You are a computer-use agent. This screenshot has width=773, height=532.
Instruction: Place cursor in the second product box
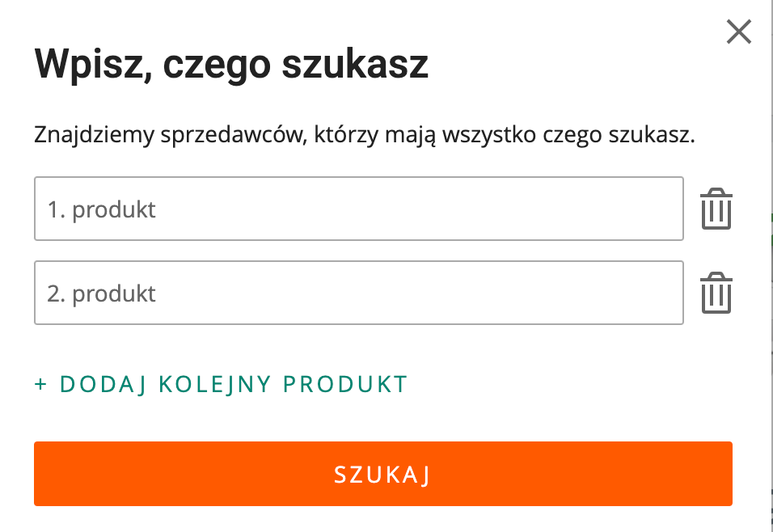click(358, 293)
